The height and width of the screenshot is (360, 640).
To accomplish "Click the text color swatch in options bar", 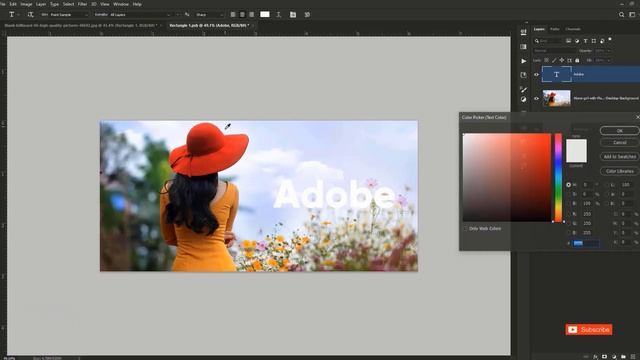I will 265,14.
